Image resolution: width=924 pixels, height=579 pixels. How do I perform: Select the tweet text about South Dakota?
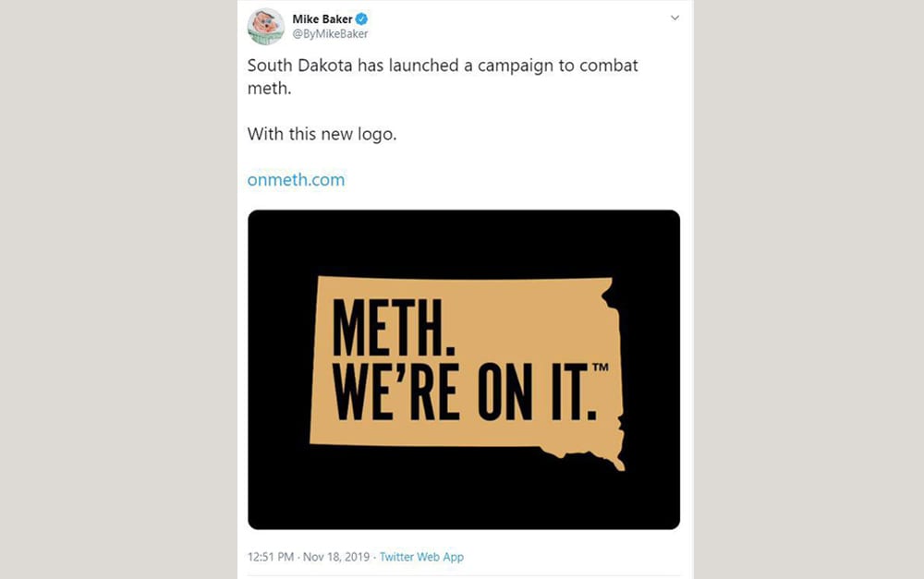443,77
